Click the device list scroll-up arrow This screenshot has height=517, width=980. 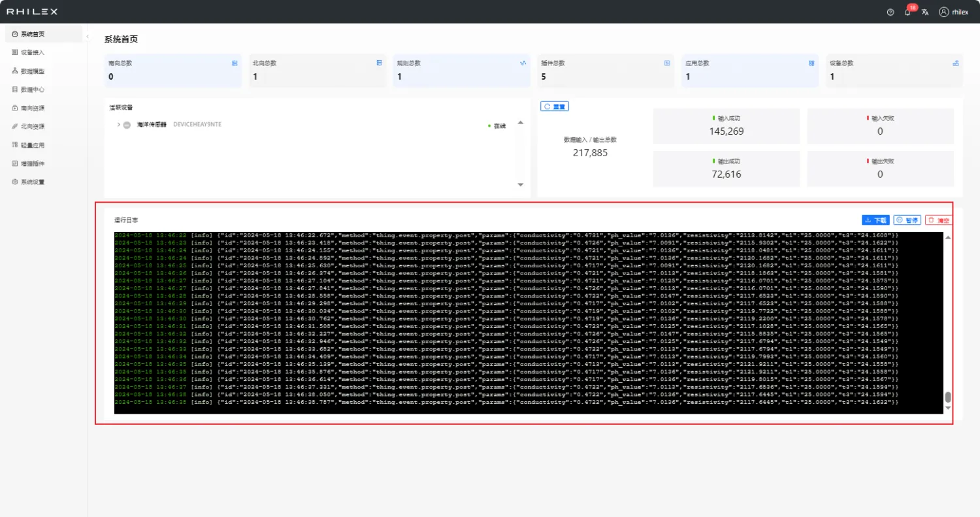521,122
